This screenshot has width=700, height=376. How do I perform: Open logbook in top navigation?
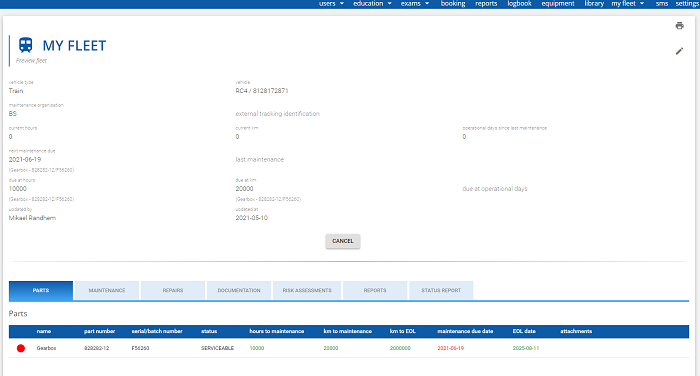click(519, 4)
